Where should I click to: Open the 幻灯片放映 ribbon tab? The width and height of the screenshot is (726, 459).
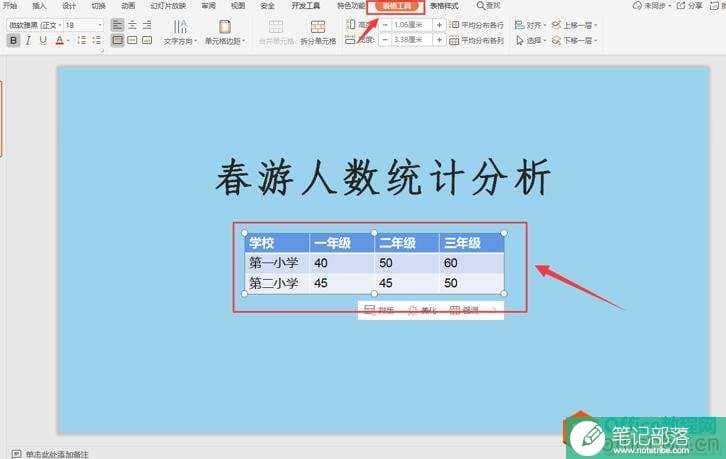pos(168,6)
